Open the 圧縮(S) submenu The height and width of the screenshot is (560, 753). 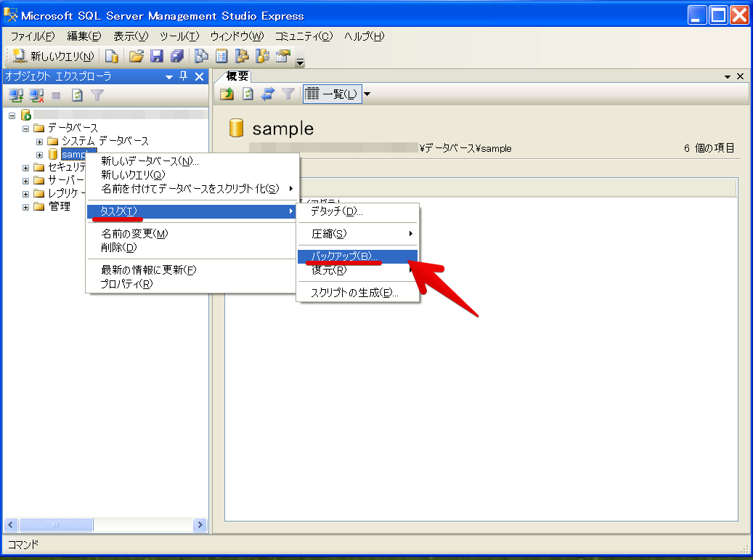coord(358,234)
